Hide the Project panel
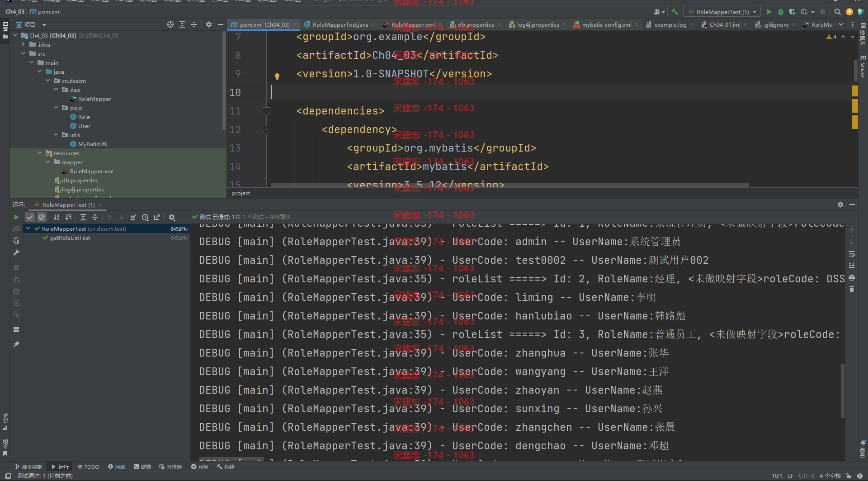 coord(221,24)
